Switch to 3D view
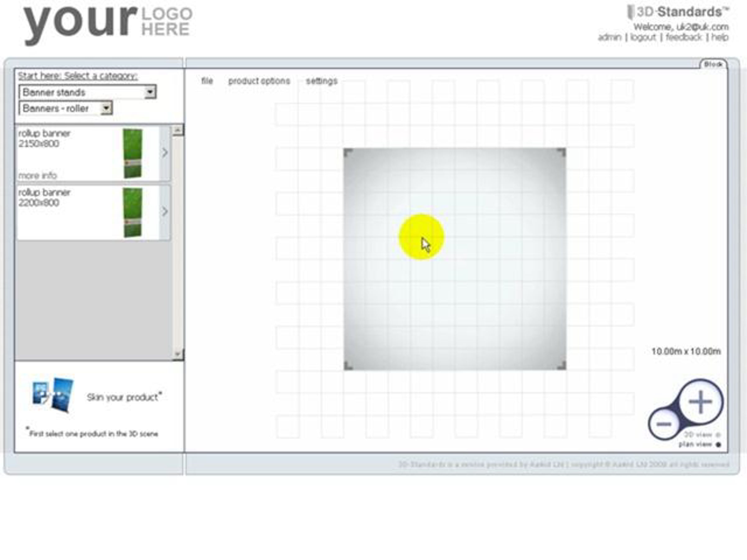 (x=718, y=435)
